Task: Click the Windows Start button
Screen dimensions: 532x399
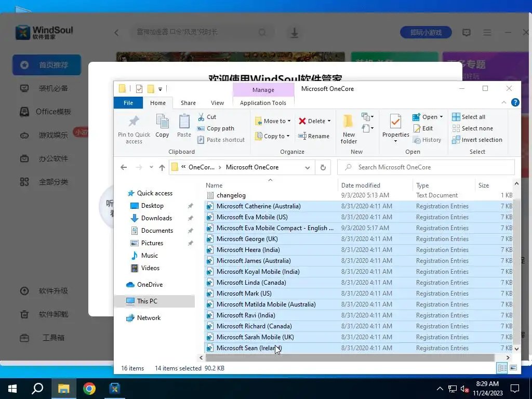Action: (x=12, y=389)
